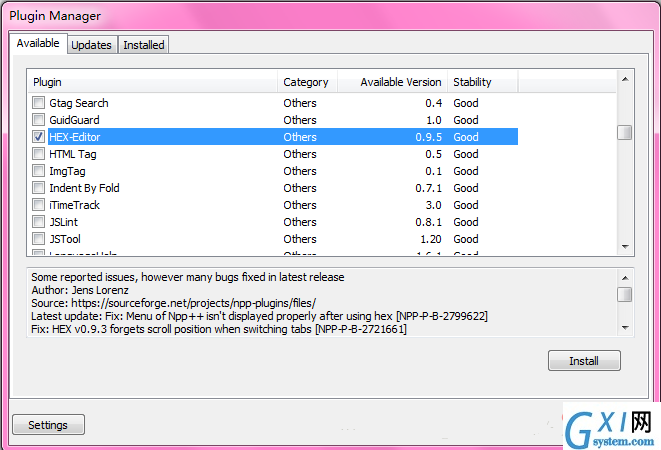Select the iTimeTrack row name
Image resolution: width=661 pixels, height=450 pixels.
pos(74,205)
